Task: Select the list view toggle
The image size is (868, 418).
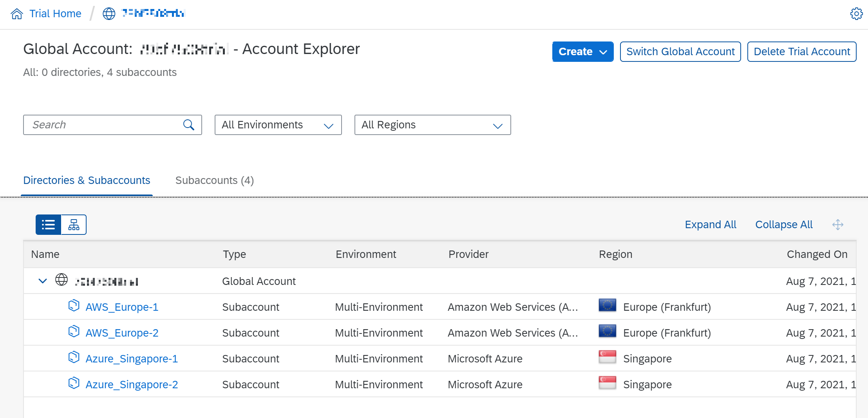Action: point(49,225)
